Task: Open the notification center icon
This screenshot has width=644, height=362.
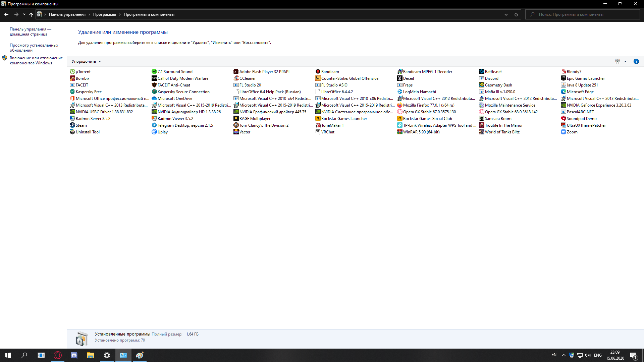Action: pos(633,355)
